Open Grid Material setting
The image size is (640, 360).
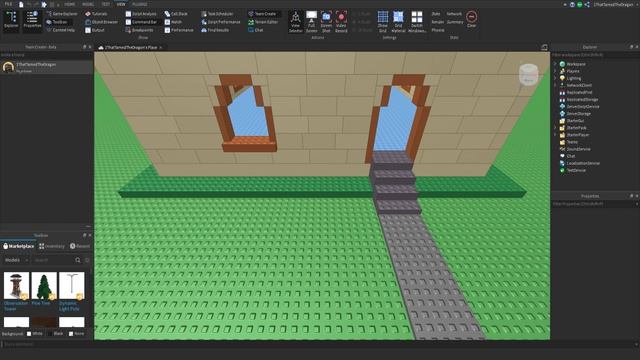398,22
